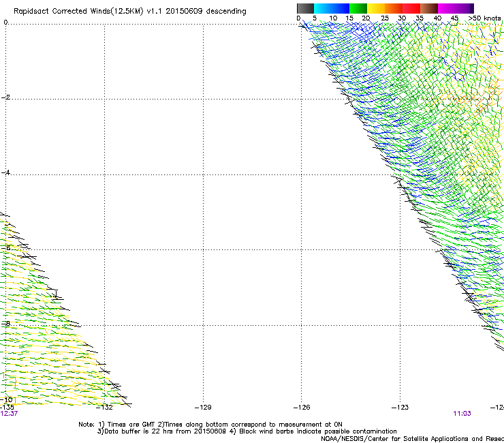Click the magenta 40-45 knots legend swatch
This screenshot has width=504, height=443.
point(447,8)
